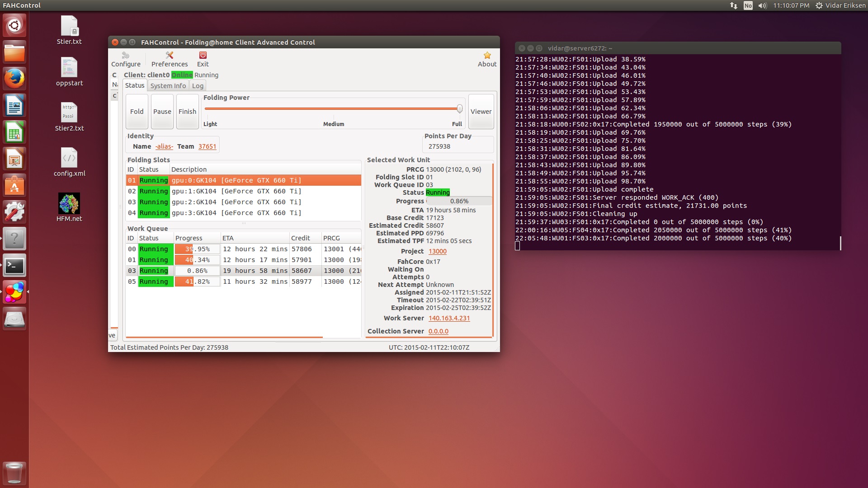Image resolution: width=868 pixels, height=488 pixels.
Task: Open Collection Server 0.0.0.0 link
Action: 439,331
